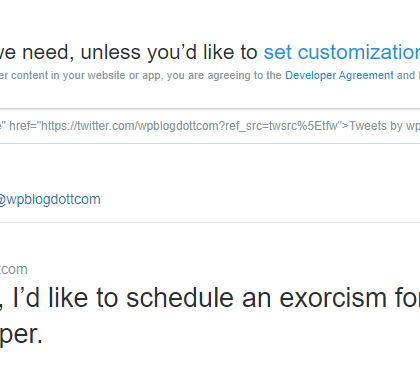The height and width of the screenshot is (379, 420).
Task: Open the set customization options link
Action: (342, 52)
